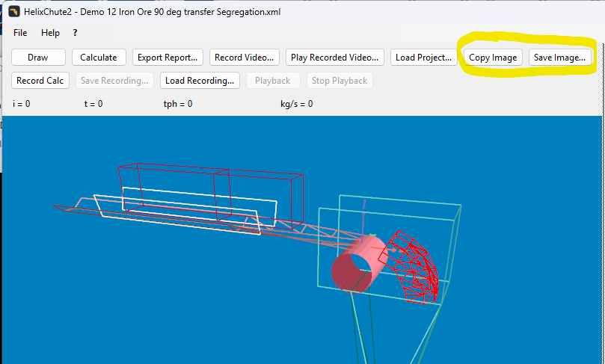Click the dark red wireframe enclosure box
Screen dimensions: 605x364
pos(211,195)
